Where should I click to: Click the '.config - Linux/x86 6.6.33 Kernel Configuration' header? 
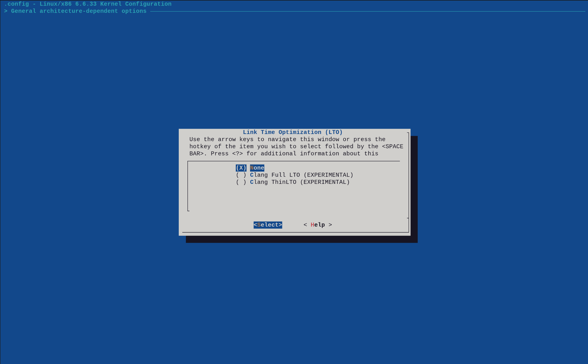[88, 4]
